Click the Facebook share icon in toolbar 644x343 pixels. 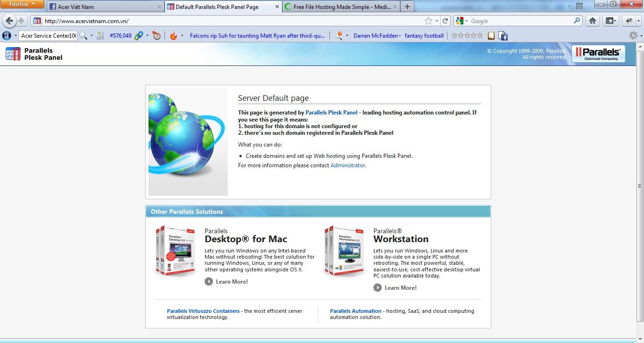pyautogui.click(x=503, y=36)
